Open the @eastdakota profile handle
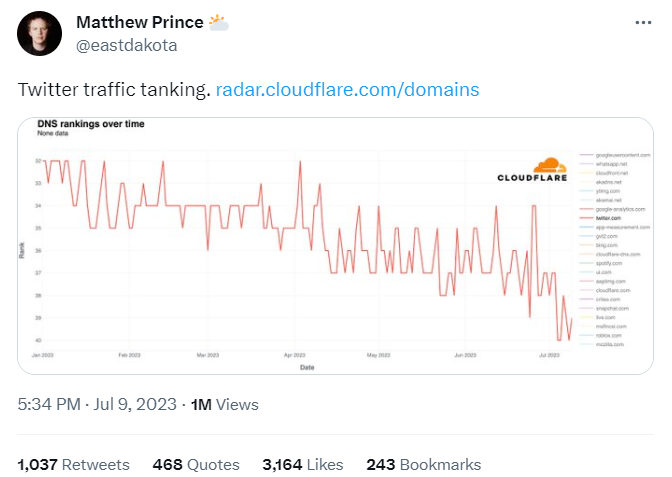Viewport: 672px width, 477px height. (x=126, y=45)
